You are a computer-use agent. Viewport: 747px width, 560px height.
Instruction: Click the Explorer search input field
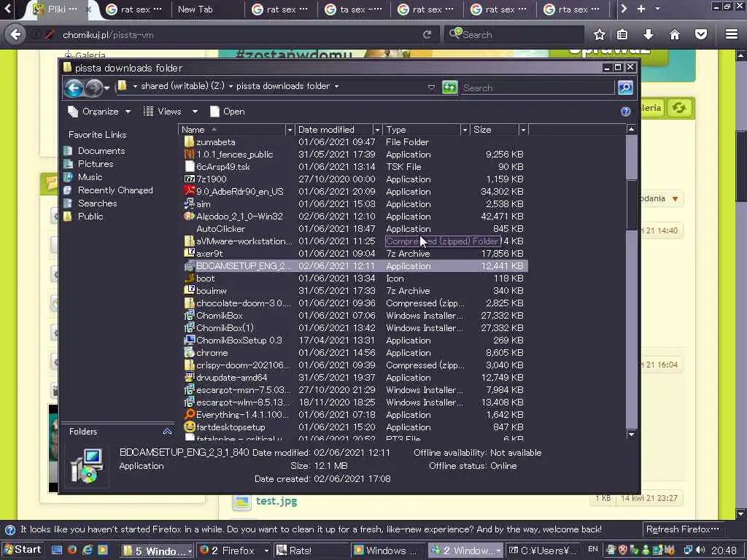pos(537,87)
